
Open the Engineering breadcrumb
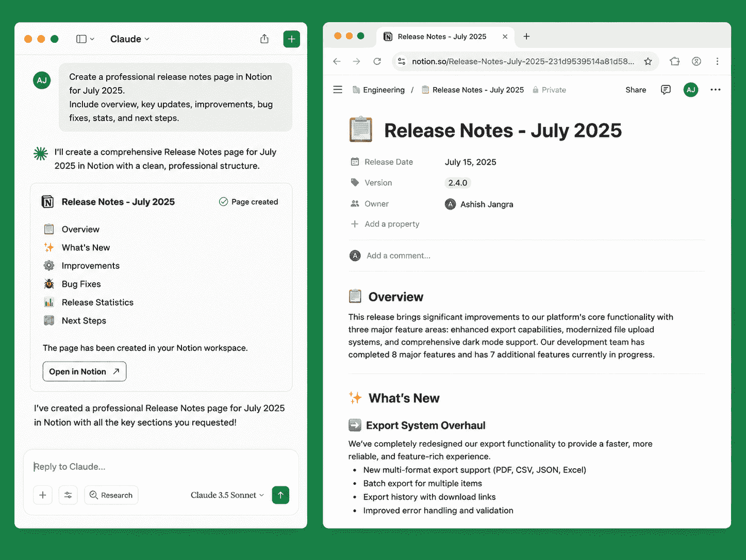coord(378,90)
